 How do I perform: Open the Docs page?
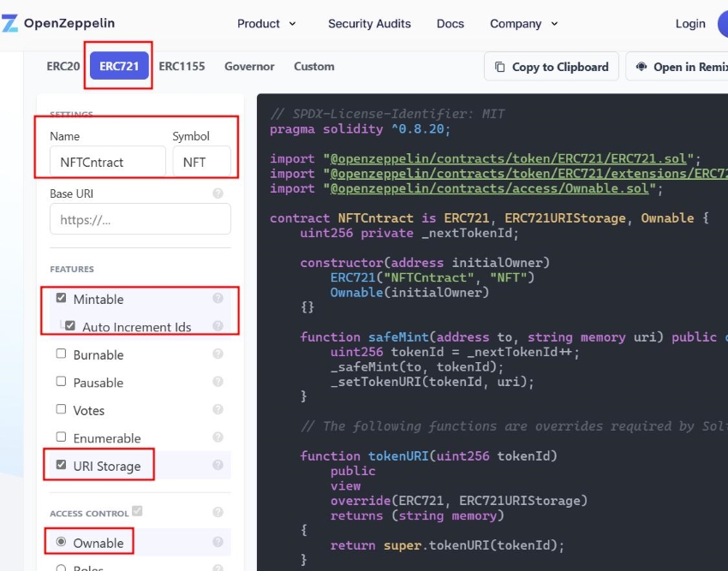451,24
